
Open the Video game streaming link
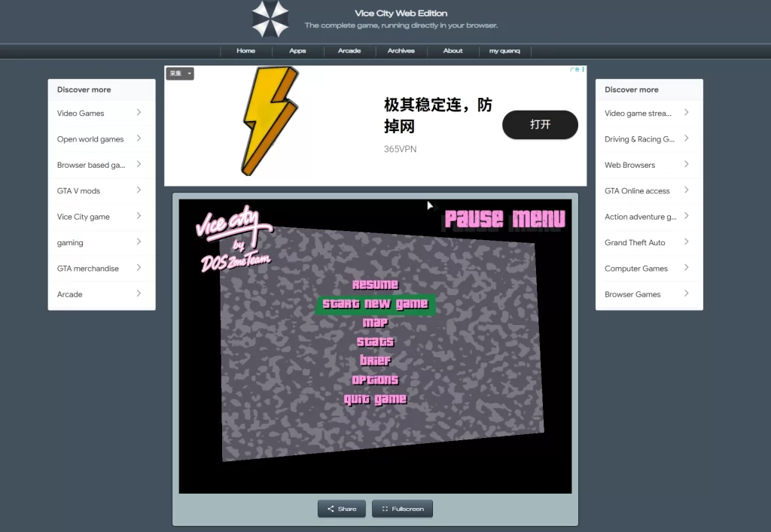638,113
